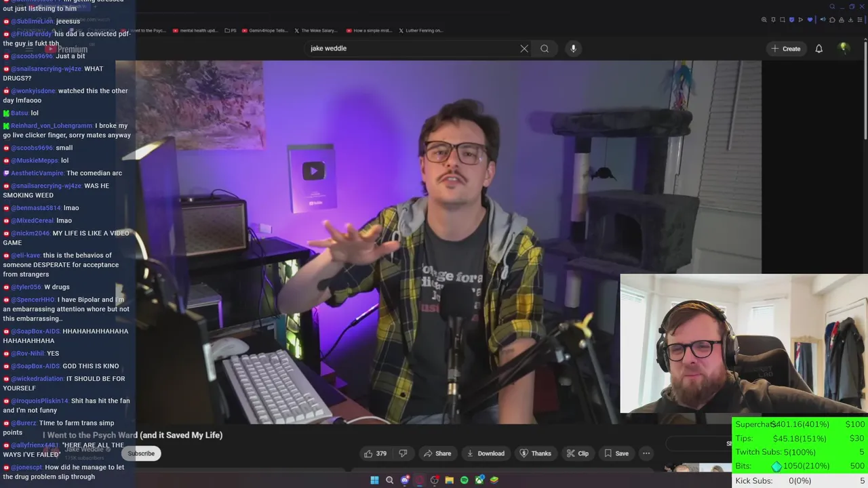This screenshot has height=488, width=868.
Task: Send a Thanks to the creator
Action: (536, 453)
